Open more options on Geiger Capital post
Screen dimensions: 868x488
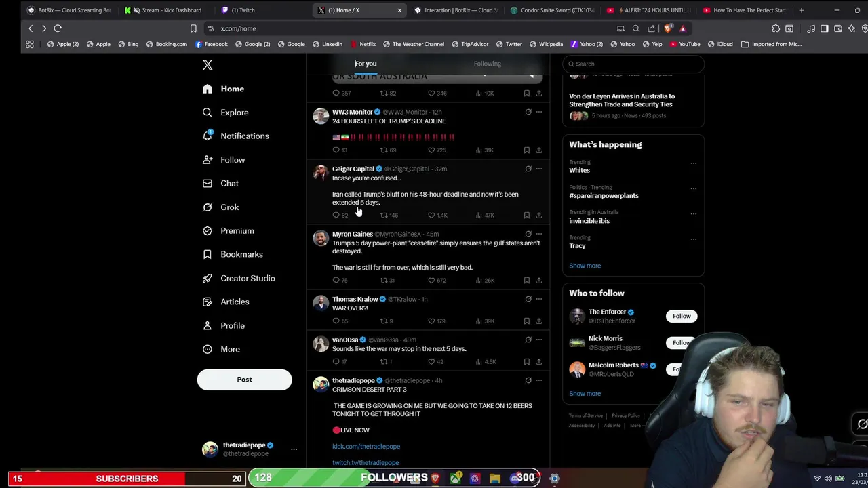tap(539, 169)
